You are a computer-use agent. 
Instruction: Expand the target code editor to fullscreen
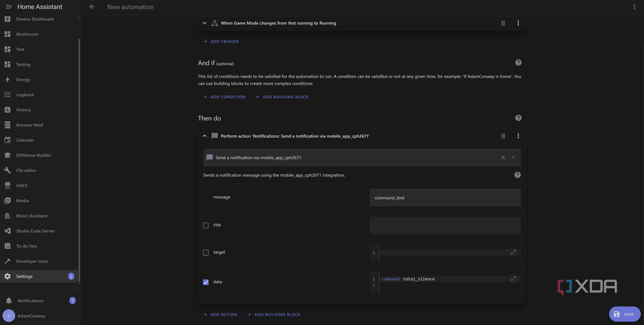point(513,252)
